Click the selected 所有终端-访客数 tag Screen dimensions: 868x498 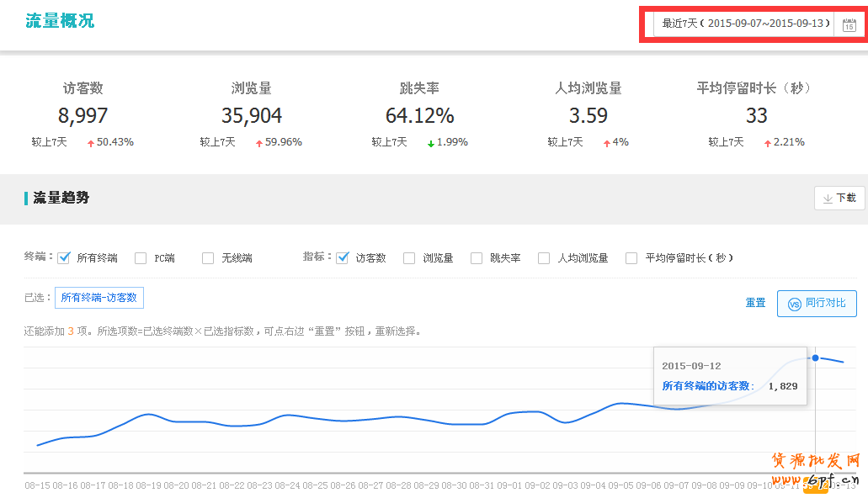click(99, 298)
